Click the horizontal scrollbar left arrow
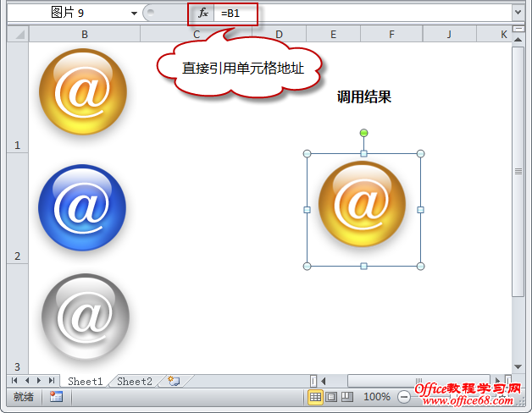This screenshot has height=413, width=532. [x=324, y=381]
